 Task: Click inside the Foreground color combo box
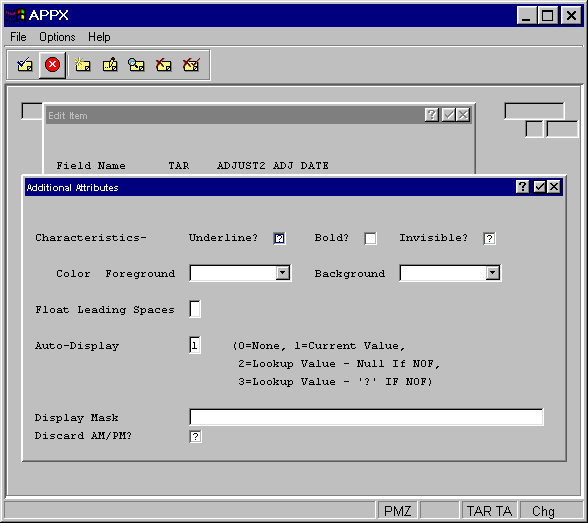[x=233, y=273]
